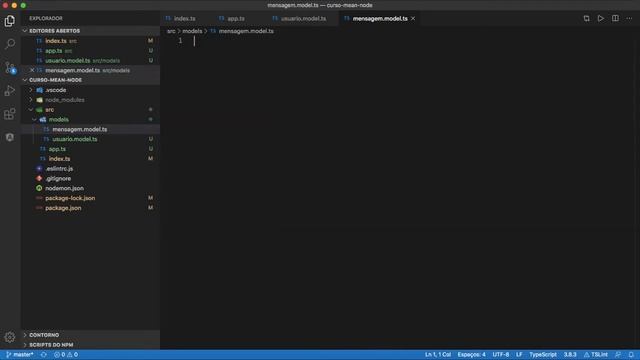Click the compare changes editor icon
This screenshot has width=640, height=360.
[x=587, y=18]
